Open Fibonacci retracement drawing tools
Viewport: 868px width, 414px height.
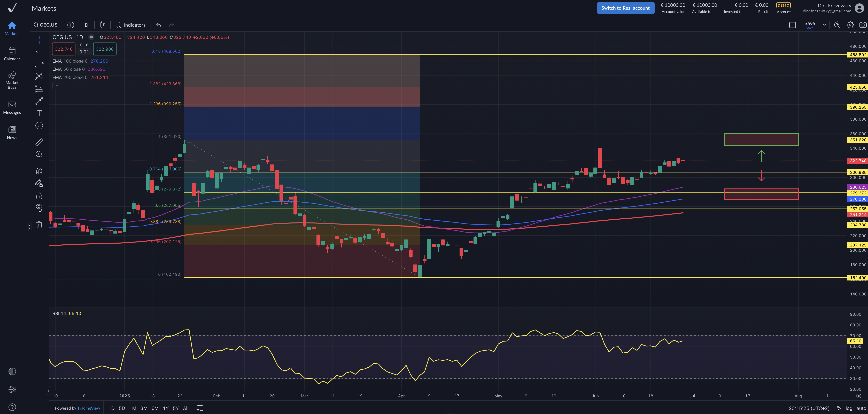tap(39, 64)
